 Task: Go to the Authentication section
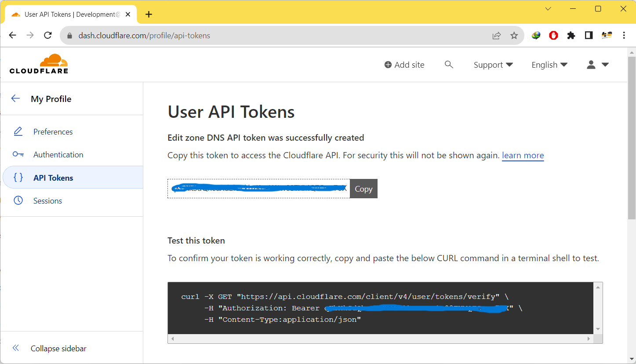[58, 155]
